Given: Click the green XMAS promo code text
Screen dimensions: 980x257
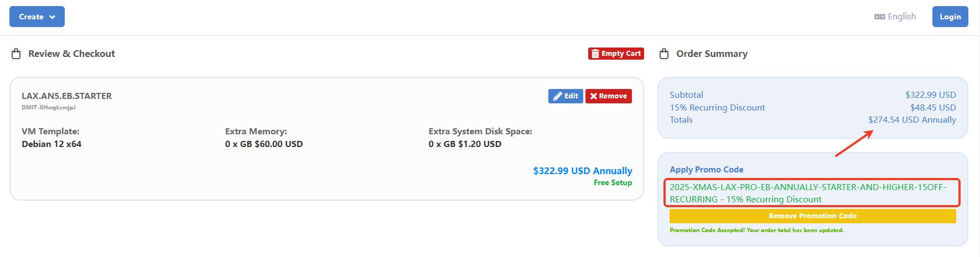Looking at the screenshot, I should [x=808, y=193].
